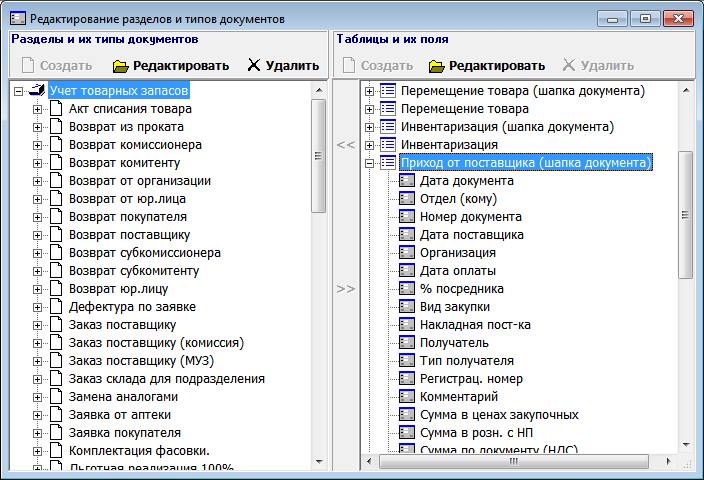Click Удалить in the sections panel
Image resolution: width=704 pixels, height=480 pixels.
[283, 66]
